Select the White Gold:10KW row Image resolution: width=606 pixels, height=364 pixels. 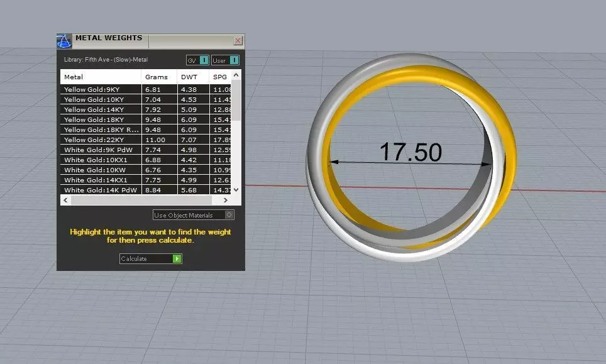(146, 170)
